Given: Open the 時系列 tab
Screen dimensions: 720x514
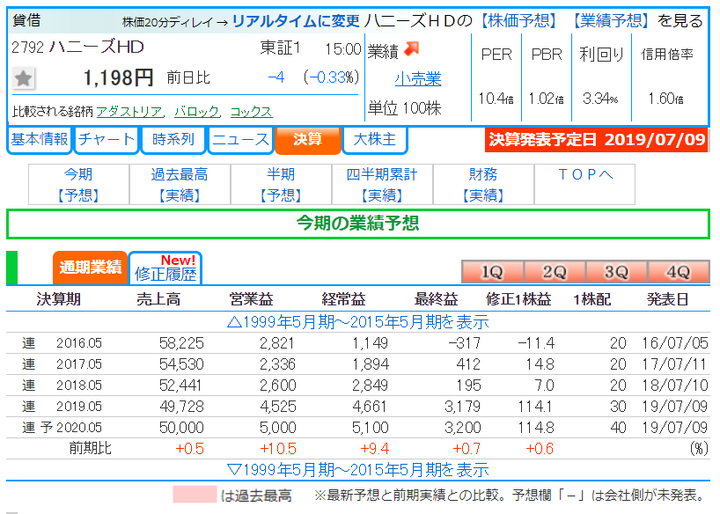Looking at the screenshot, I should click(173, 139).
